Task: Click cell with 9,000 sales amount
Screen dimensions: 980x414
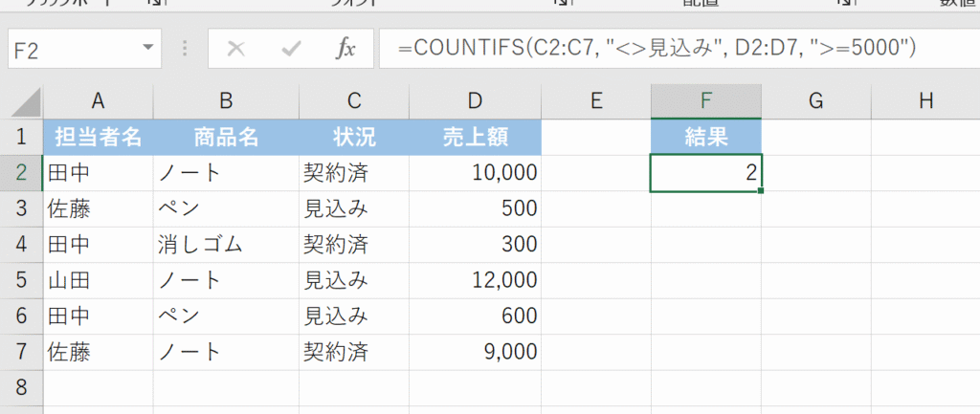Action: pyautogui.click(x=475, y=352)
